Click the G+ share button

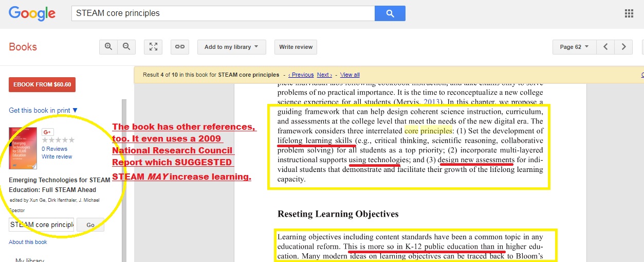point(48,132)
